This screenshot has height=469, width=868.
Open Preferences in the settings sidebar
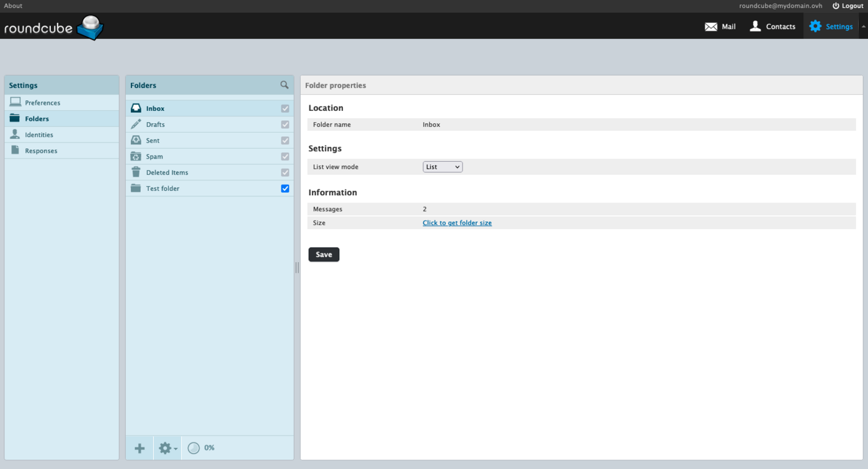42,103
